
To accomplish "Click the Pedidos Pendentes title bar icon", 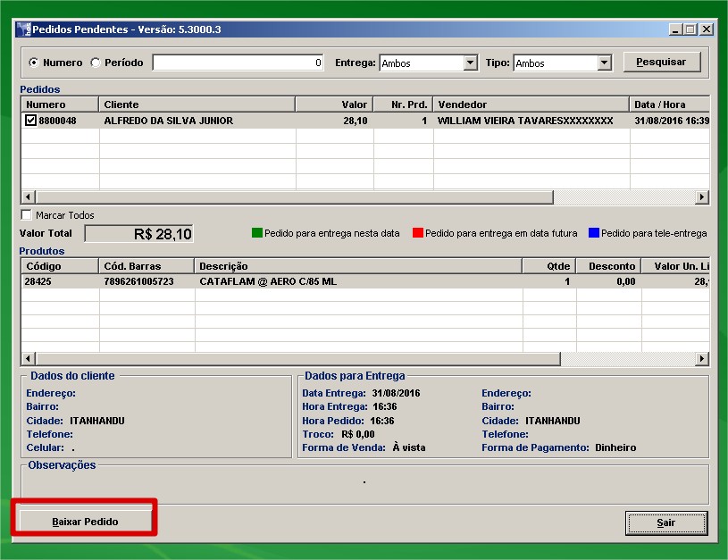I will click(24, 29).
